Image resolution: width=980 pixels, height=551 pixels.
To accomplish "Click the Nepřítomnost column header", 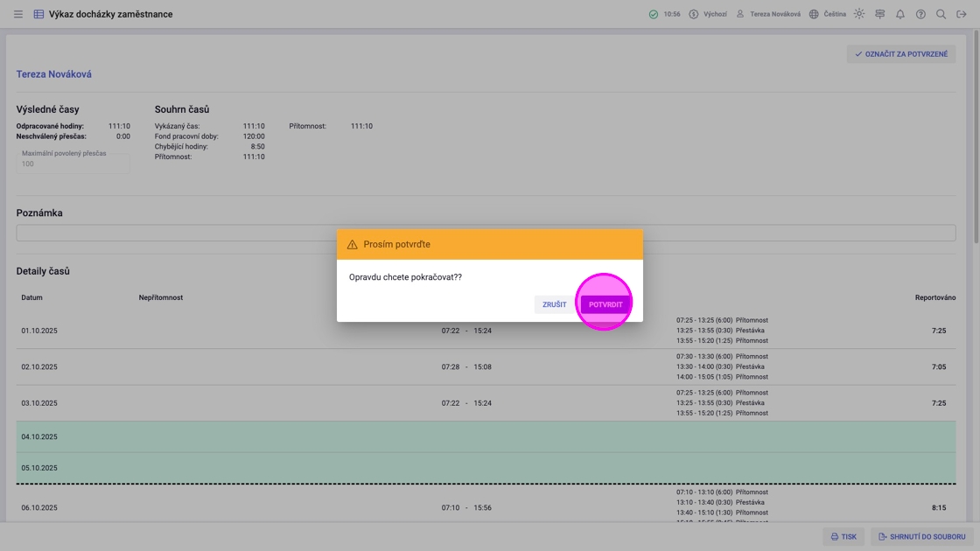I will pyautogui.click(x=161, y=297).
